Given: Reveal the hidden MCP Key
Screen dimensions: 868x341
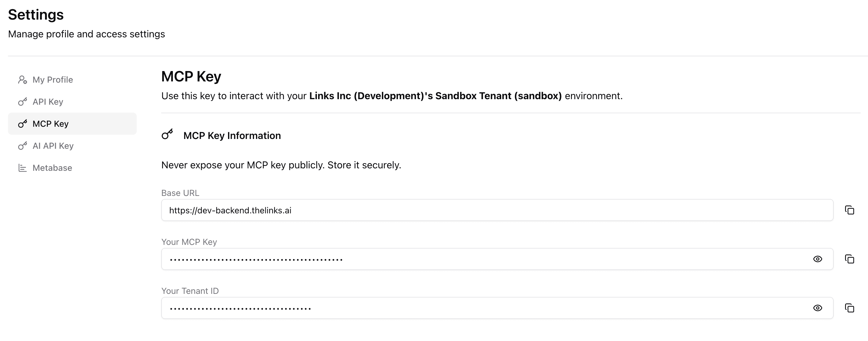Looking at the screenshot, I should (817, 259).
